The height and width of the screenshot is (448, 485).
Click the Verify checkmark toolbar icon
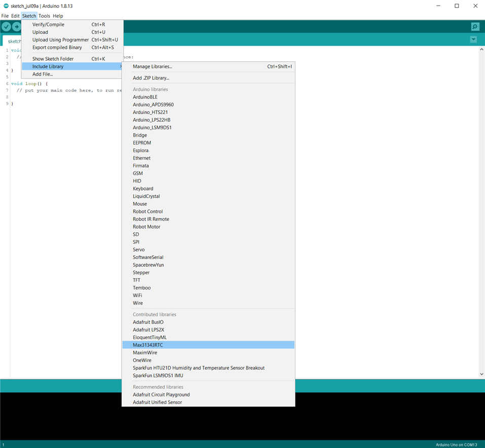[6, 27]
